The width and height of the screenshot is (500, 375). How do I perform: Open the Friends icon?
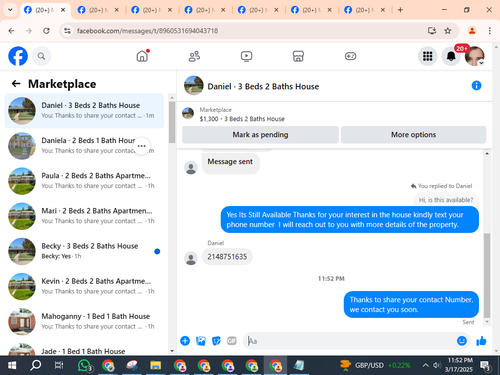(194, 56)
